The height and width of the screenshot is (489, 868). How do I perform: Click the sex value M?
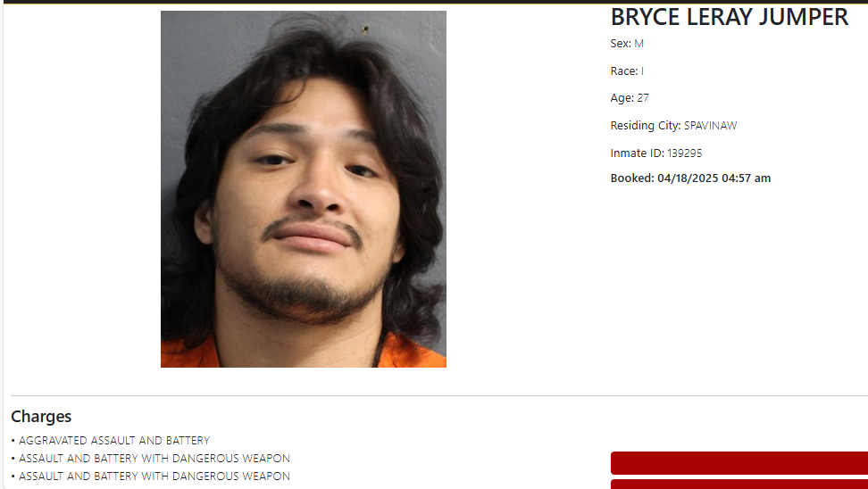tap(638, 43)
